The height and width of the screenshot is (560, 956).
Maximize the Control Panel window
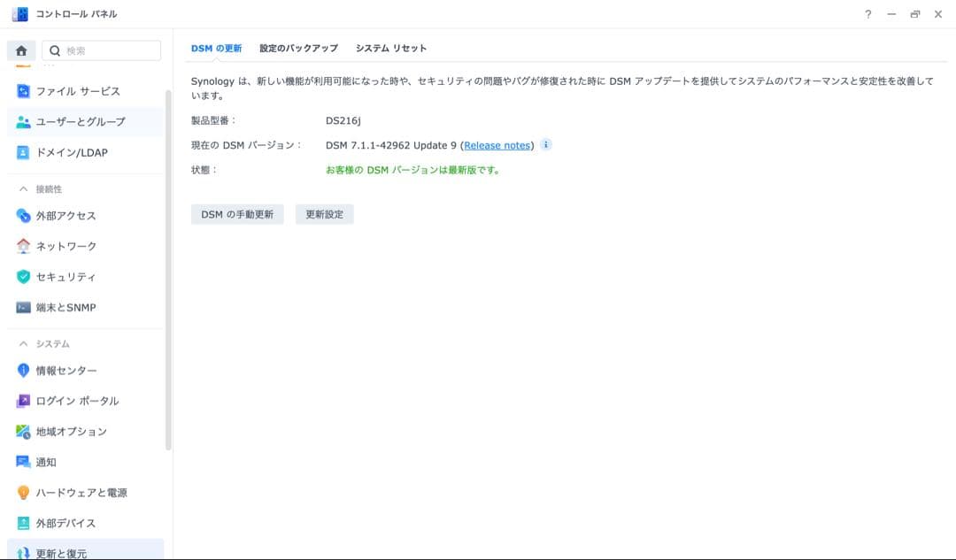tap(914, 14)
